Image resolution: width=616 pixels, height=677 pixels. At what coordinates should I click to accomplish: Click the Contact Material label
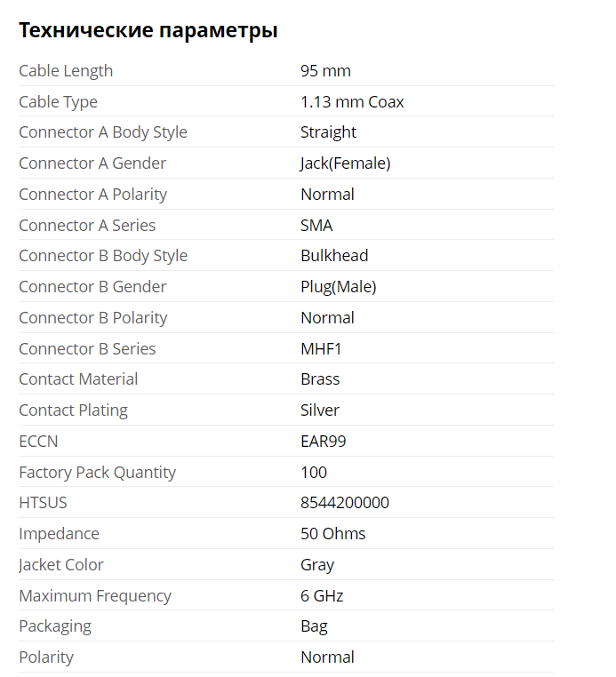(x=78, y=379)
